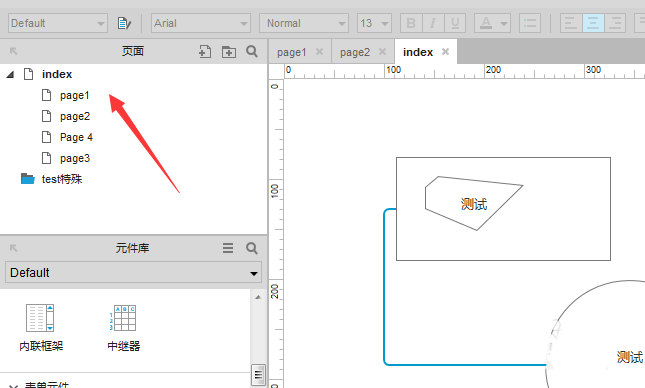Collapse the index page tree node
Screen dimensions: 645x388
pyautogui.click(x=10, y=74)
